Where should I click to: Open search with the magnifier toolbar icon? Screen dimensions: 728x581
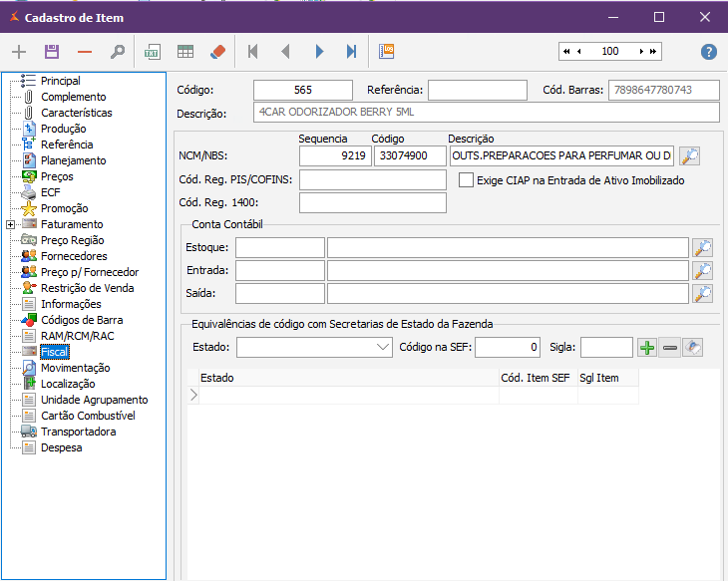click(x=118, y=52)
